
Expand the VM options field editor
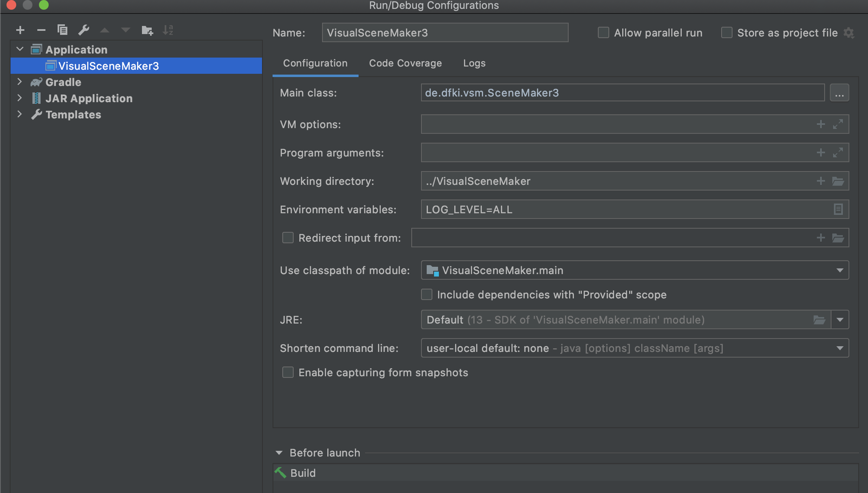click(839, 124)
